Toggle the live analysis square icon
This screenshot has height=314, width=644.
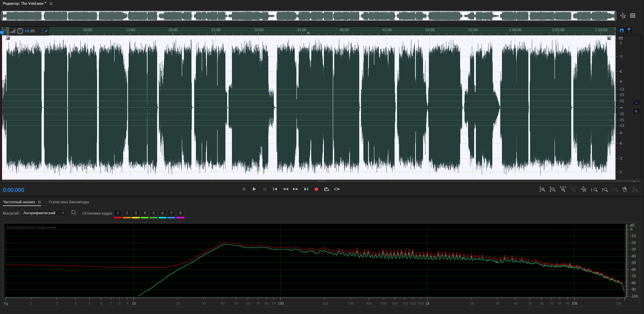[x=74, y=213]
